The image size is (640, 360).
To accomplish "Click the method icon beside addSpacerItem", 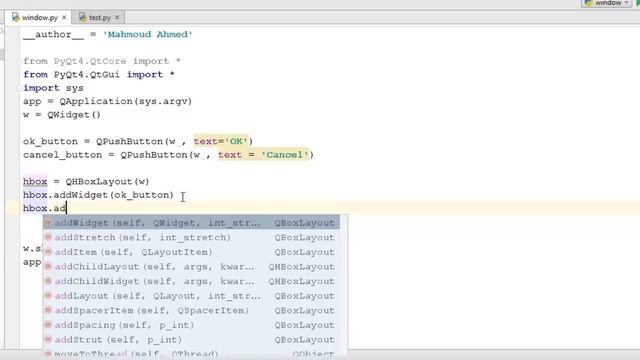I will (48, 310).
